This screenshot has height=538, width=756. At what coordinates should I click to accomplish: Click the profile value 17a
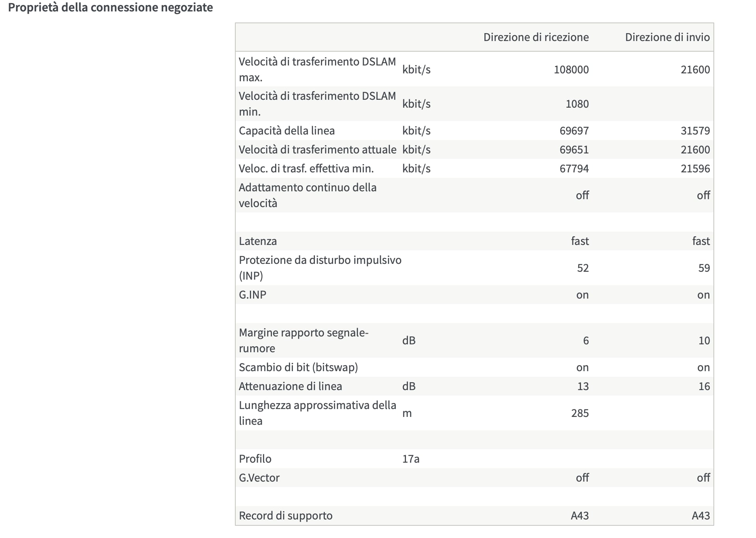(x=410, y=459)
